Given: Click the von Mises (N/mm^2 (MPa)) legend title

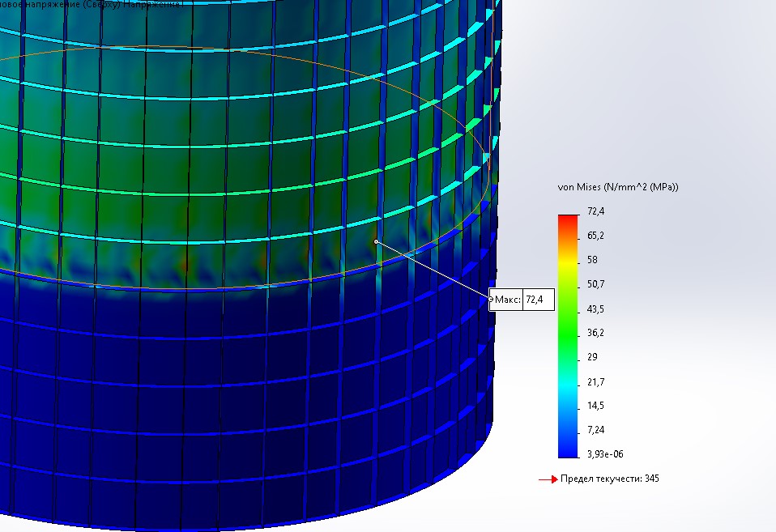Looking at the screenshot, I should (618, 187).
